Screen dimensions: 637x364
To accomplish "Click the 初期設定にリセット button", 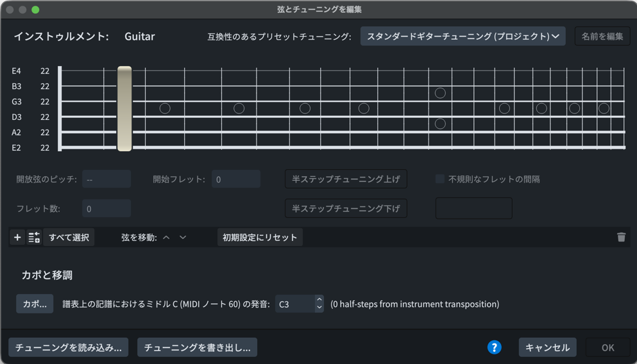I will (260, 238).
